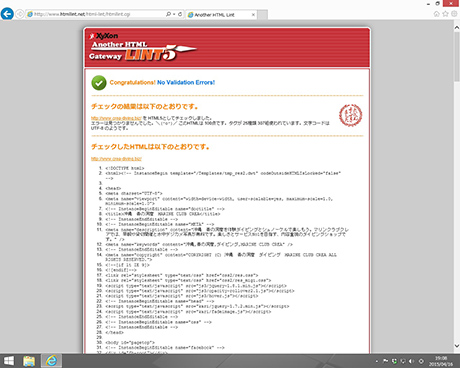Open the taskbar clock and date
The height and width of the screenshot is (368, 460).
441,361
